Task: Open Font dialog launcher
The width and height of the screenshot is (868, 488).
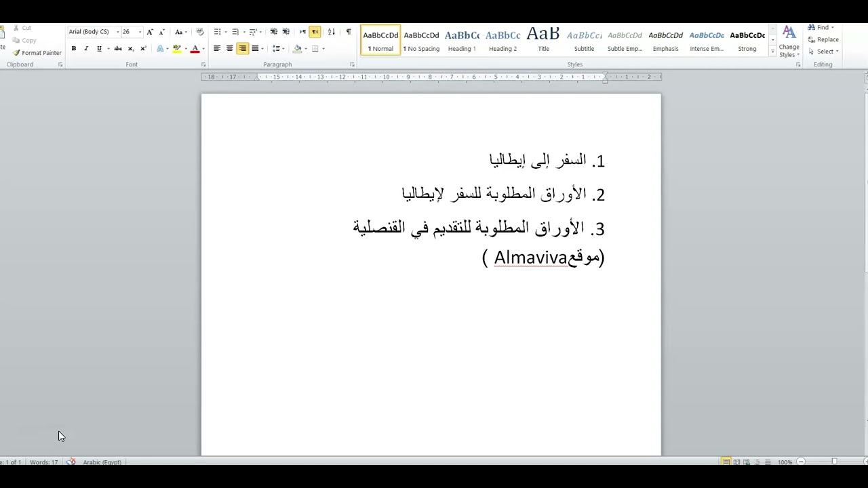Action: (203, 64)
